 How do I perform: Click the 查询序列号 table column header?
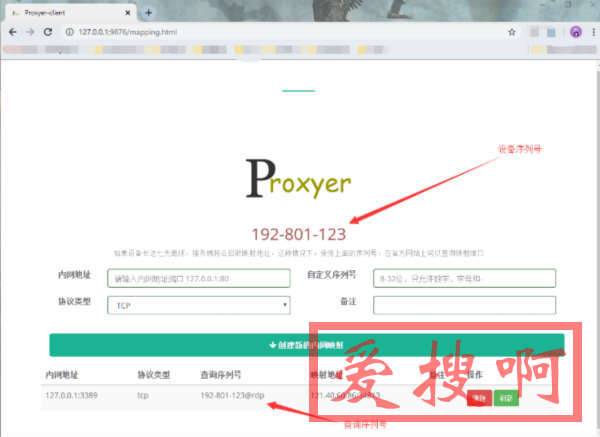[x=220, y=375]
